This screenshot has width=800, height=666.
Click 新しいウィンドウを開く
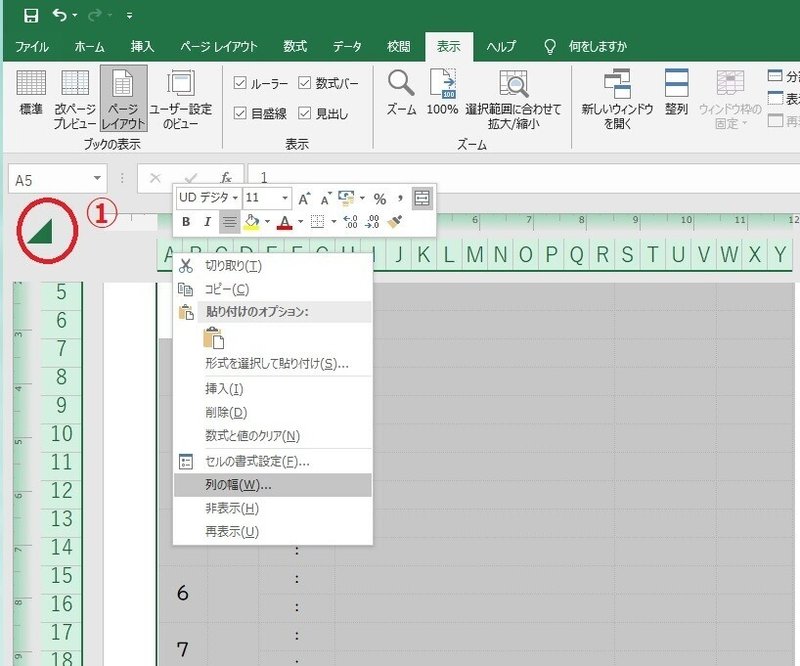(x=617, y=100)
